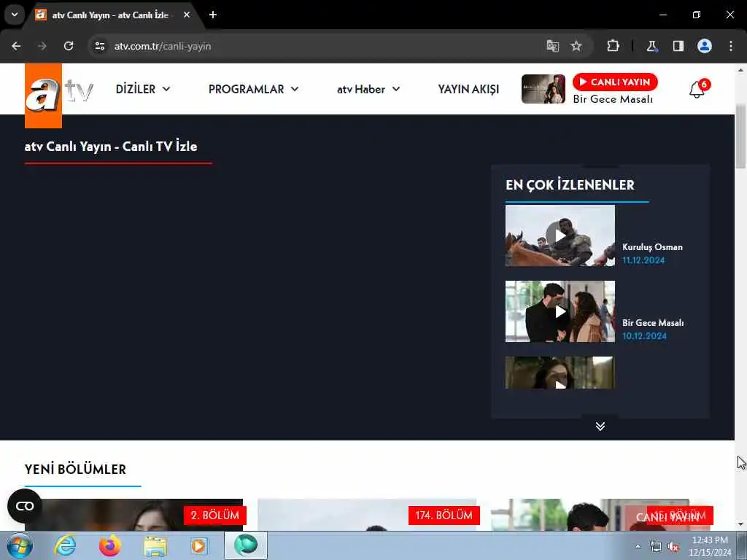Open the Chrome profile avatar
Image resolution: width=747 pixels, height=560 pixels.
click(705, 46)
